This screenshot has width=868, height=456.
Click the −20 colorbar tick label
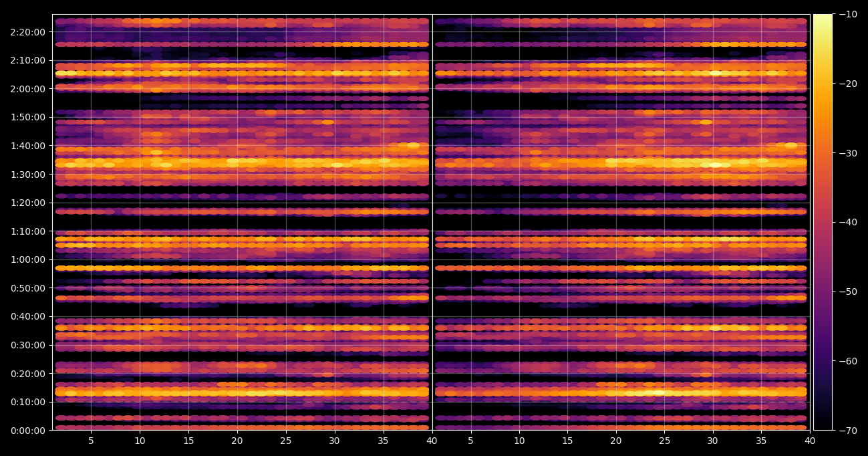848,84
